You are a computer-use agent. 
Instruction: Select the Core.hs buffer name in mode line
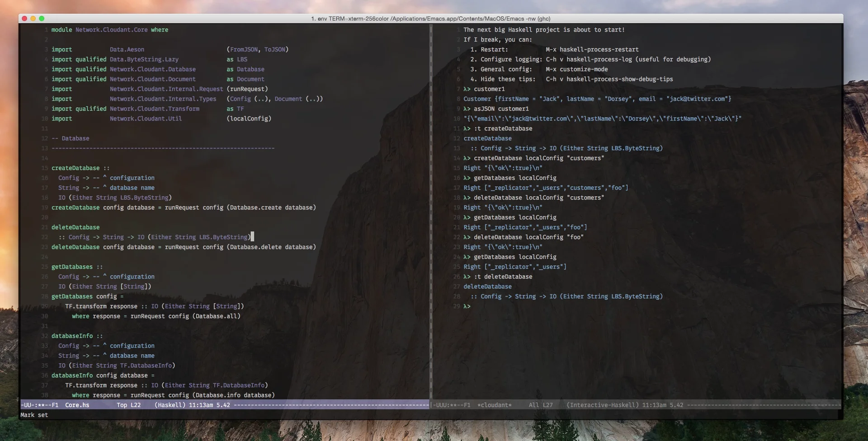pos(77,405)
